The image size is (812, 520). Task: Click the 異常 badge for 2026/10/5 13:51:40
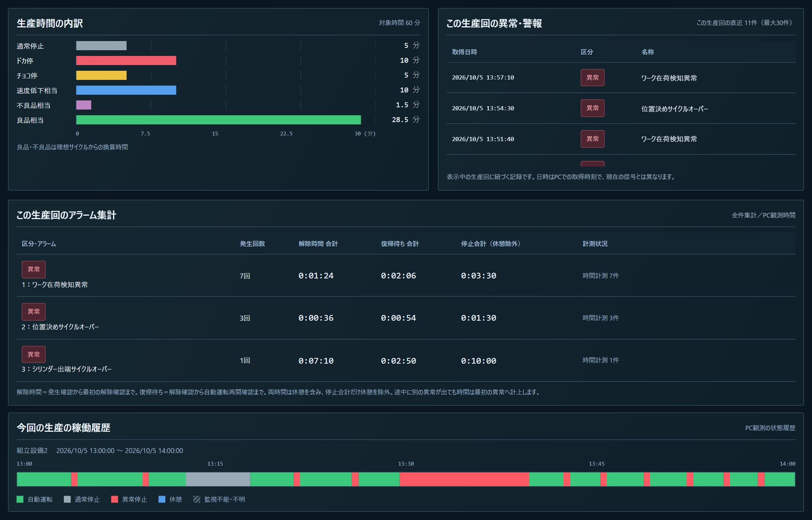(592, 139)
